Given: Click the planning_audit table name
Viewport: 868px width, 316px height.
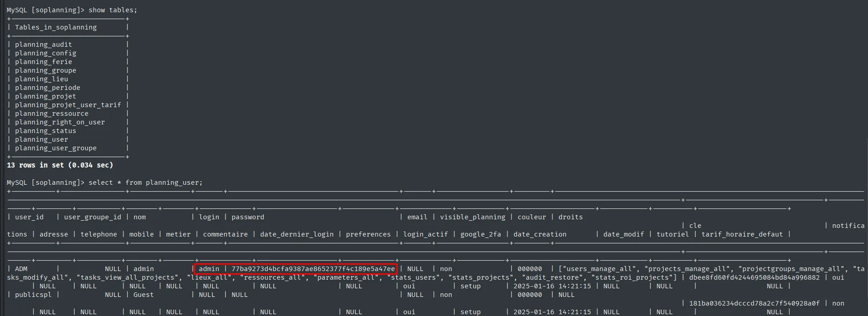Looking at the screenshot, I should 44,44.
